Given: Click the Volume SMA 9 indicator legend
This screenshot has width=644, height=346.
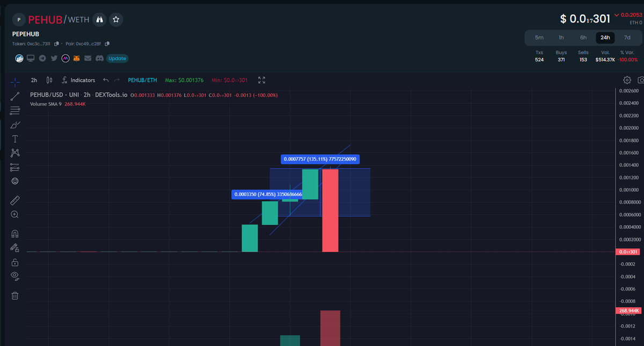Looking at the screenshot, I should (x=57, y=104).
